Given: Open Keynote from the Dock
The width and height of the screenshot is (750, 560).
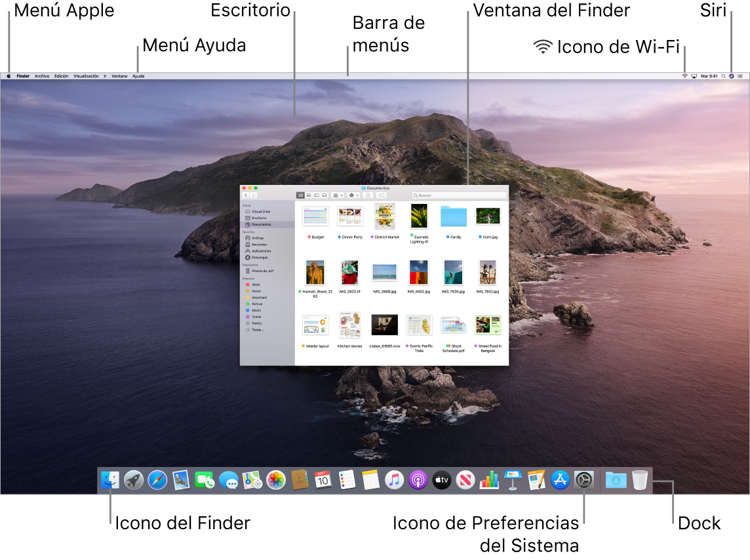Looking at the screenshot, I should point(511,479).
